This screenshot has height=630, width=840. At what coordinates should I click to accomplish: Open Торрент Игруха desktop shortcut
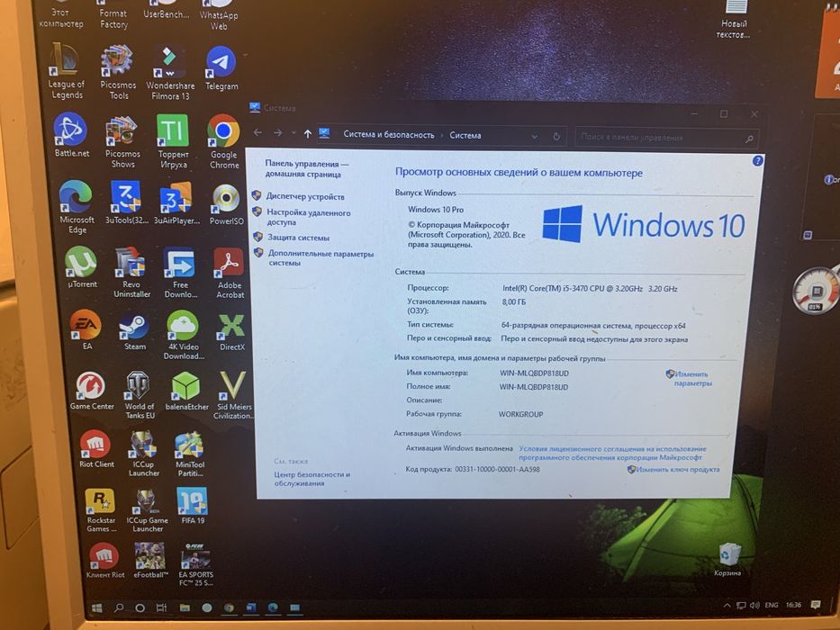pos(173,141)
